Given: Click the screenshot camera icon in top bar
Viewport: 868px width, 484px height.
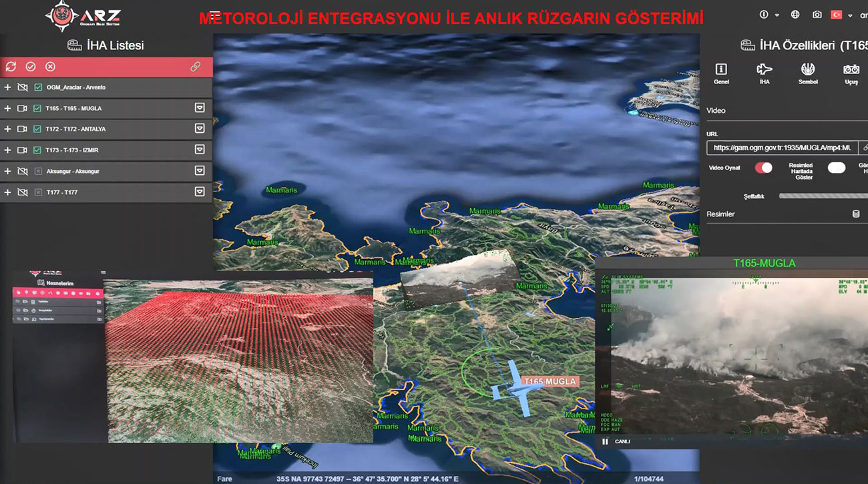Looking at the screenshot, I should 817,15.
